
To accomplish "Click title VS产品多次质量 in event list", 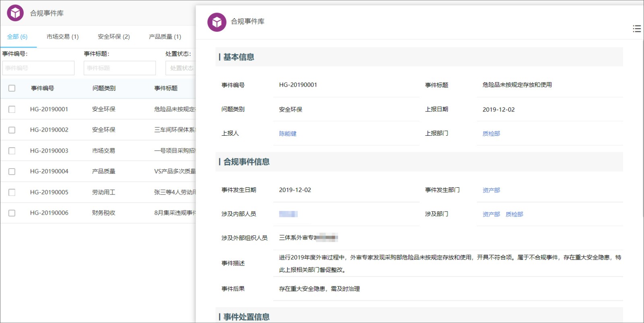I will point(175,171).
